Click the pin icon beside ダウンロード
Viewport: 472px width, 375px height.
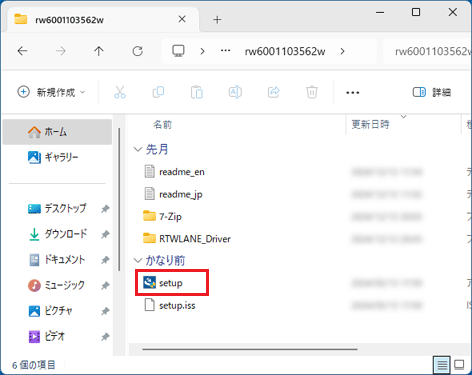point(105,234)
